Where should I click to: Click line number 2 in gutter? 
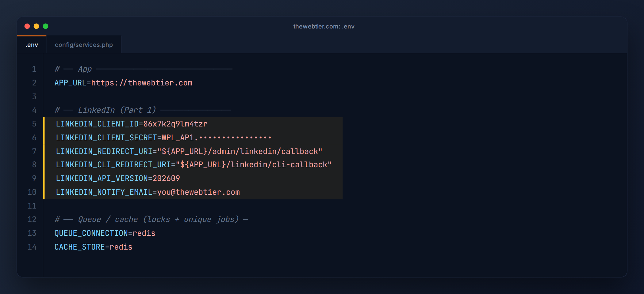pos(34,83)
